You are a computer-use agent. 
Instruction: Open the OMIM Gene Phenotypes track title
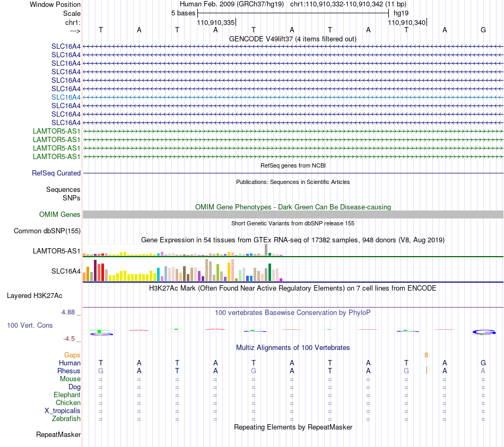point(293,207)
